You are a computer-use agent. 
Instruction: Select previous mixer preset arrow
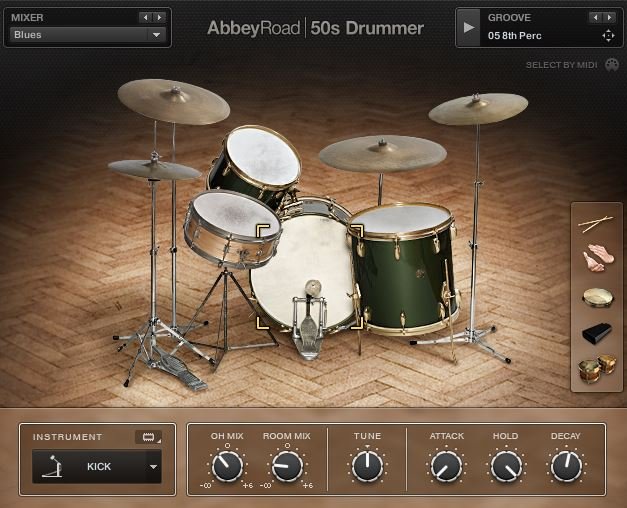pyautogui.click(x=145, y=17)
